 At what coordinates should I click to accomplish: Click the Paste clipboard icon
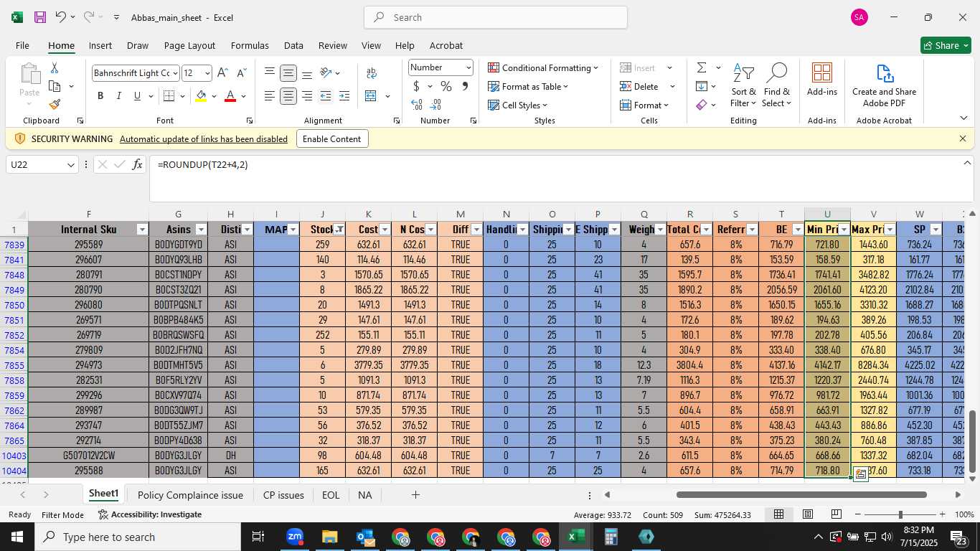click(x=29, y=75)
